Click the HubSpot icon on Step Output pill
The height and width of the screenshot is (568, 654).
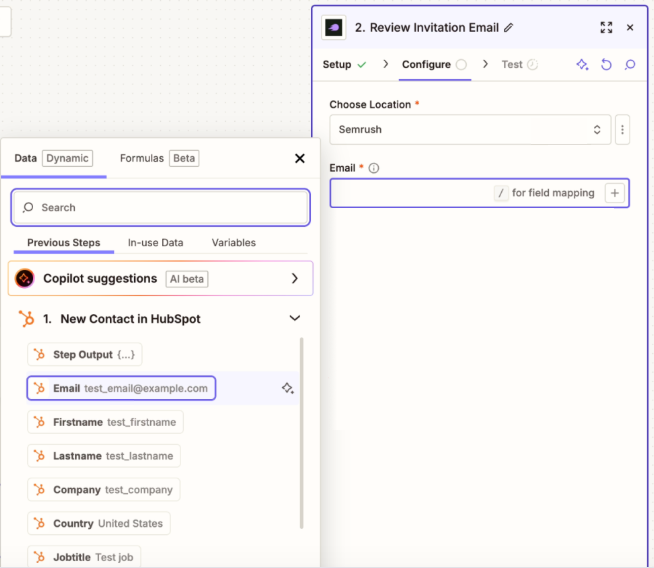coord(39,355)
